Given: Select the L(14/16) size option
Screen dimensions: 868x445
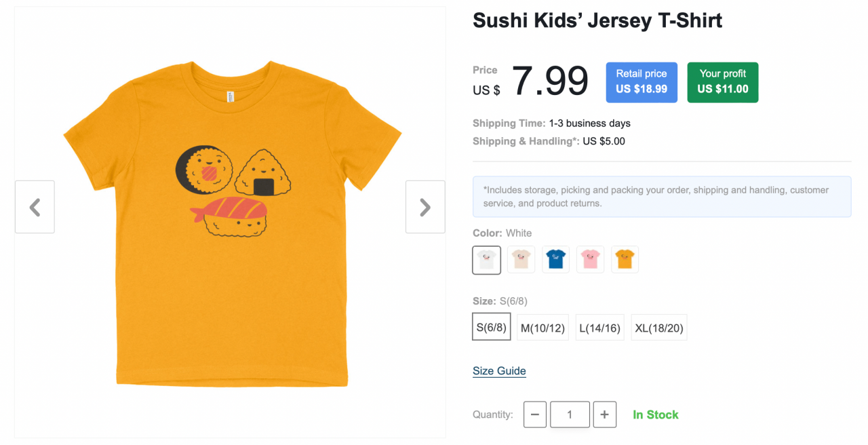Looking at the screenshot, I should tap(599, 326).
